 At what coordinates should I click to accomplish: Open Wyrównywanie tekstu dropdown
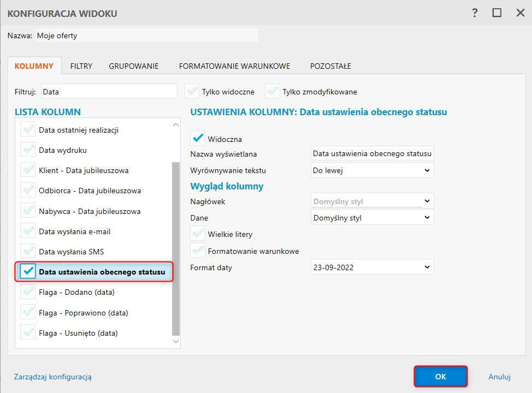click(x=373, y=170)
